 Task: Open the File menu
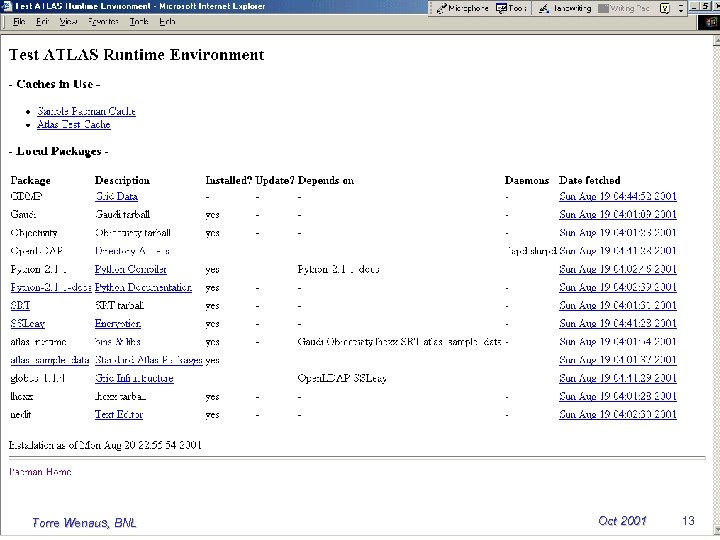pyautogui.click(x=19, y=22)
